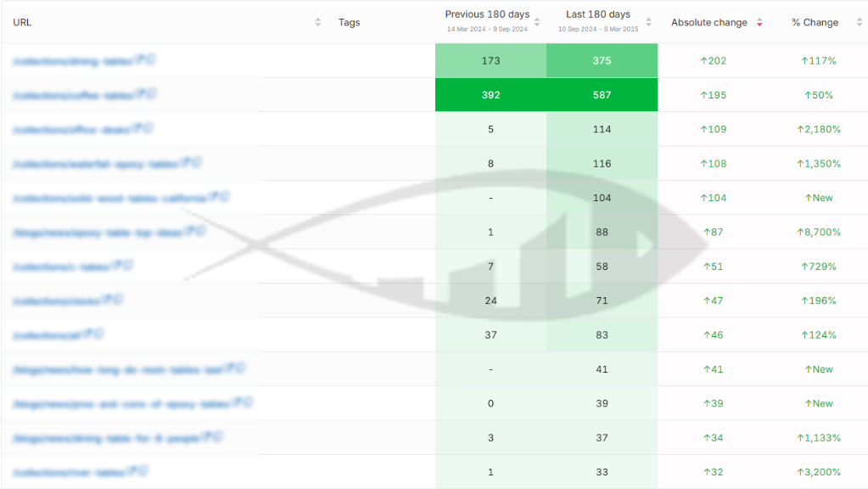Click the Tags column header

(349, 22)
